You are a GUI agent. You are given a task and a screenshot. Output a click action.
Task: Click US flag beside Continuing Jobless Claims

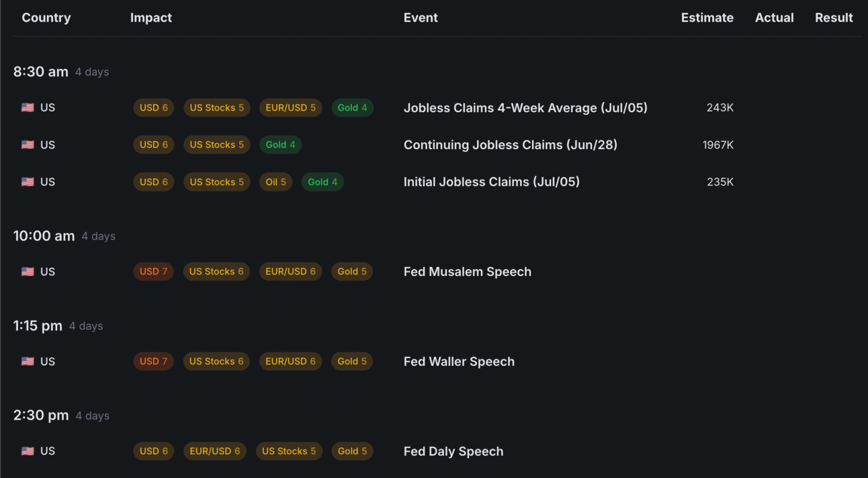point(28,145)
